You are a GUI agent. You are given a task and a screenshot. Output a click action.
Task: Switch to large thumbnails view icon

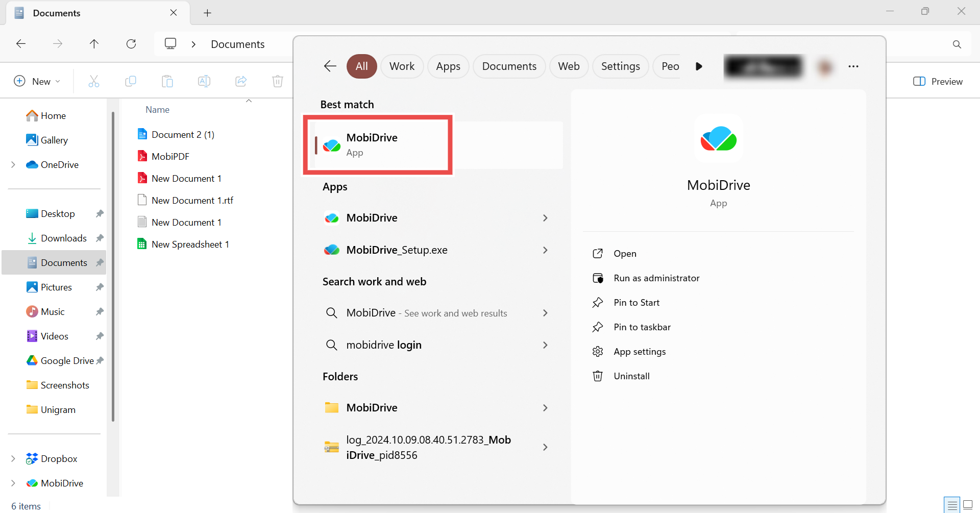coord(968,505)
